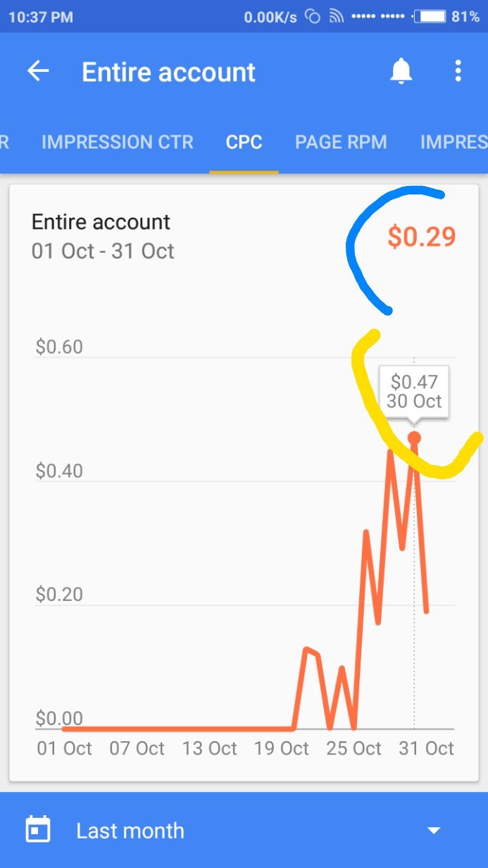This screenshot has height=868, width=488.
Task: Open the Last month date selector
Action: coord(130,831)
